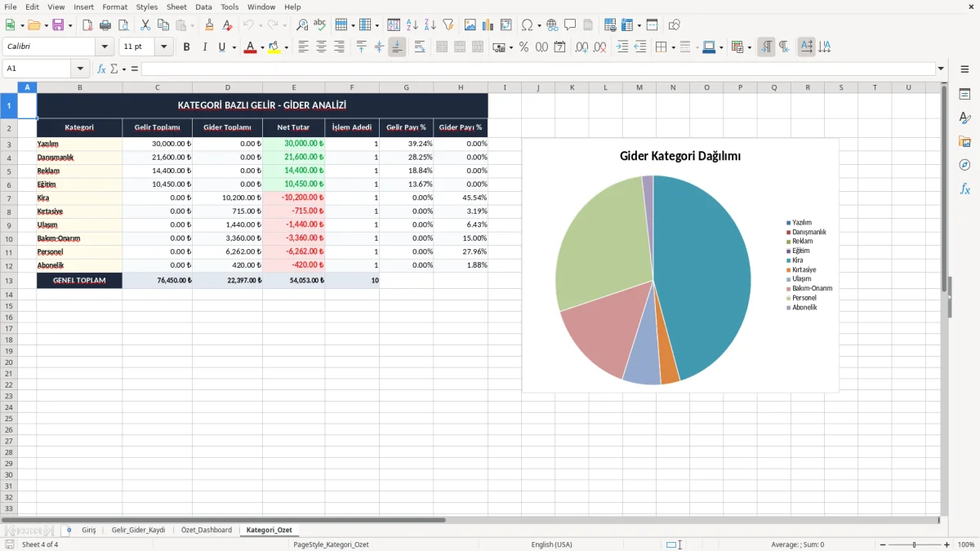Set left-to-right text direction
Viewport: 980px width, 551px height.
coord(766,47)
